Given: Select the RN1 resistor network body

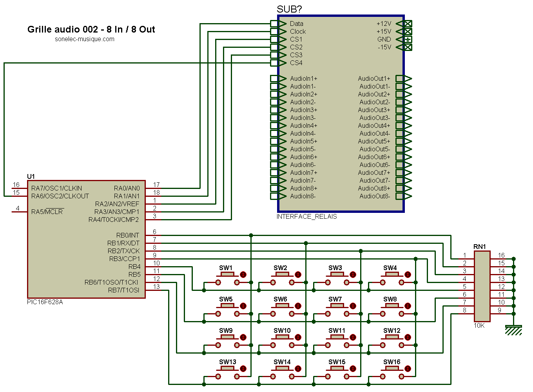Looking at the screenshot, I should [x=482, y=286].
